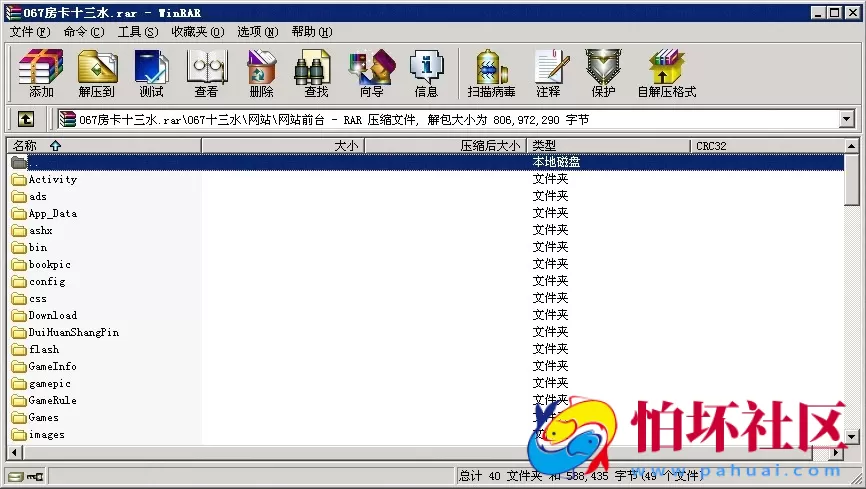Viewport: 866px width, 489px height.
Task: Open the 收藏夹(O) menu
Action: tap(198, 32)
